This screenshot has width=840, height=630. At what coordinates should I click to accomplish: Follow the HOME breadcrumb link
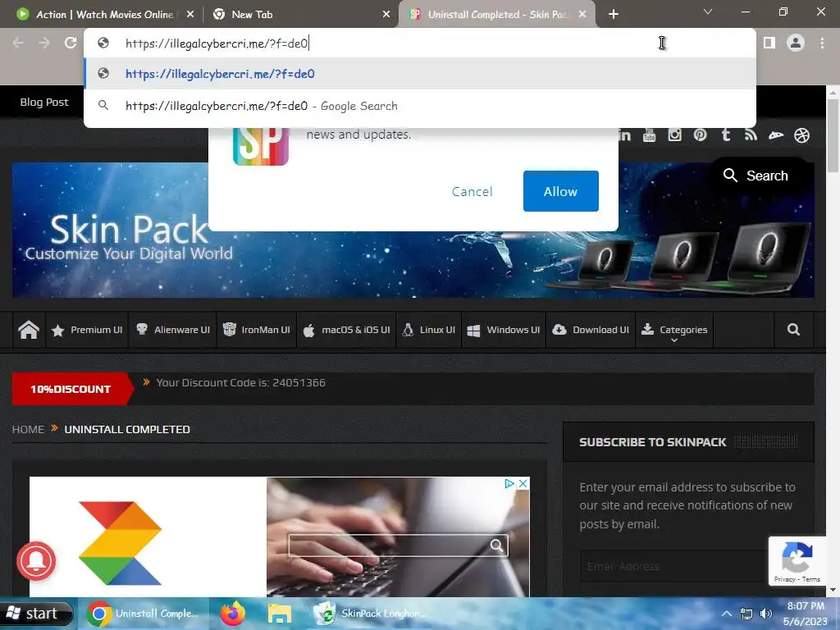click(x=28, y=429)
